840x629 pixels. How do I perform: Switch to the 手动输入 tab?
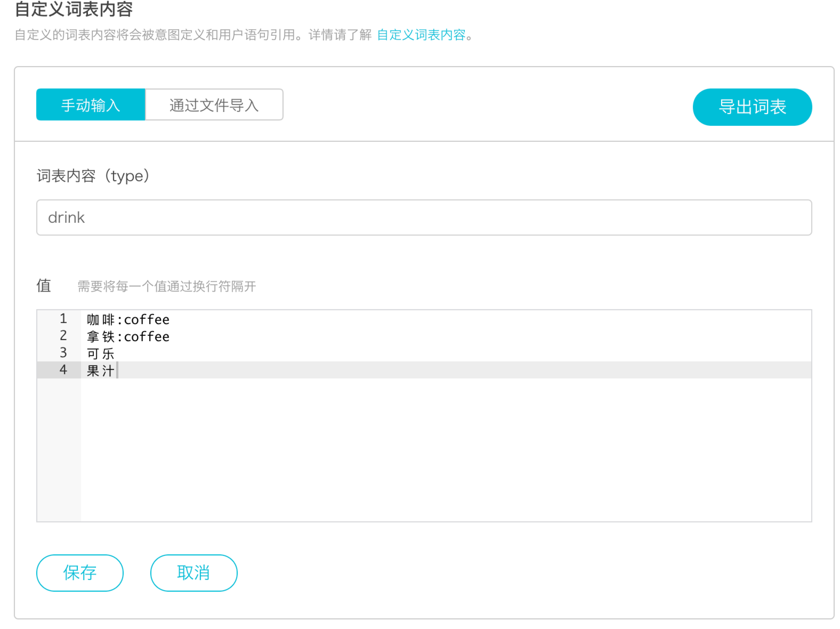point(90,105)
